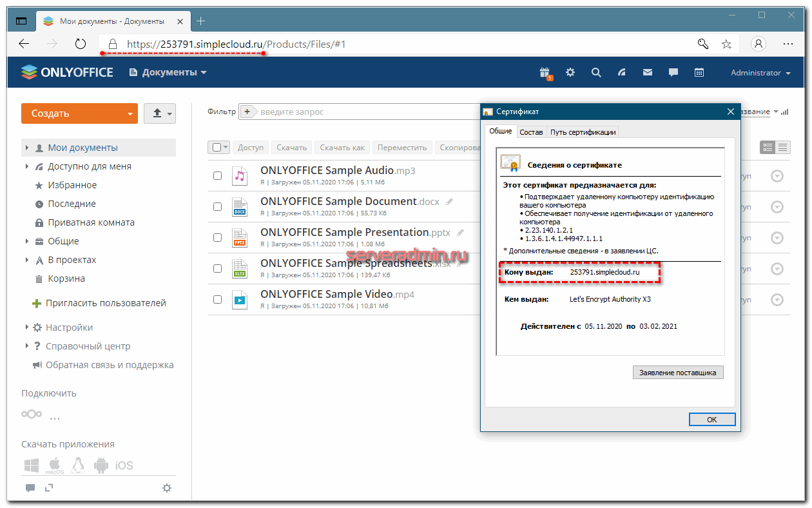
Task: Click the gift icon in header
Action: coord(545,72)
